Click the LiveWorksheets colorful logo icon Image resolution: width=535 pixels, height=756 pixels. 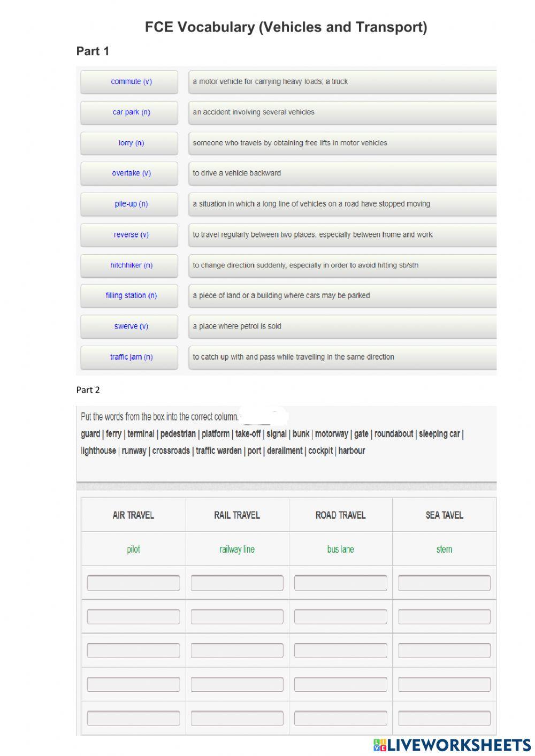coord(380,745)
